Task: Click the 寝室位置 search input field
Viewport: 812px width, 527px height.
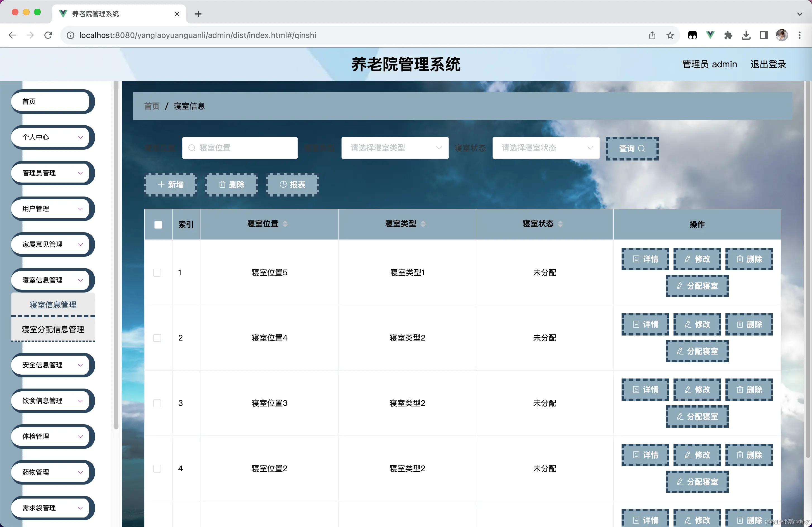Action: click(x=240, y=148)
